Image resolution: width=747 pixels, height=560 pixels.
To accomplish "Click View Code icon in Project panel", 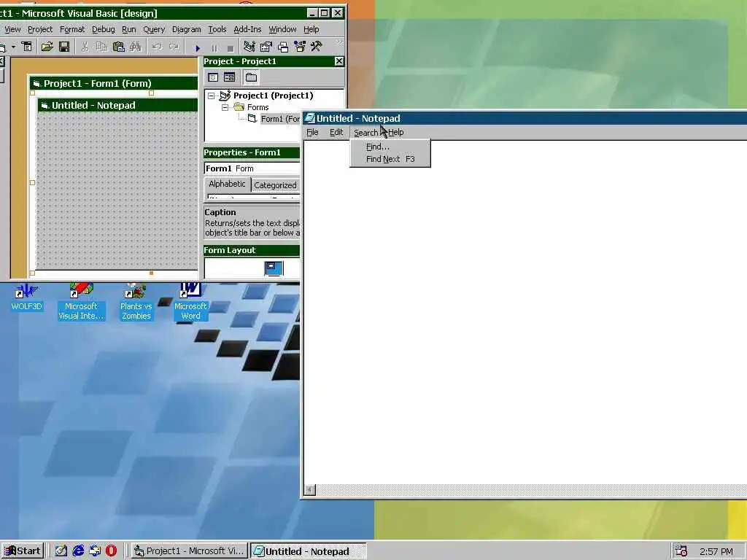I will click(213, 77).
